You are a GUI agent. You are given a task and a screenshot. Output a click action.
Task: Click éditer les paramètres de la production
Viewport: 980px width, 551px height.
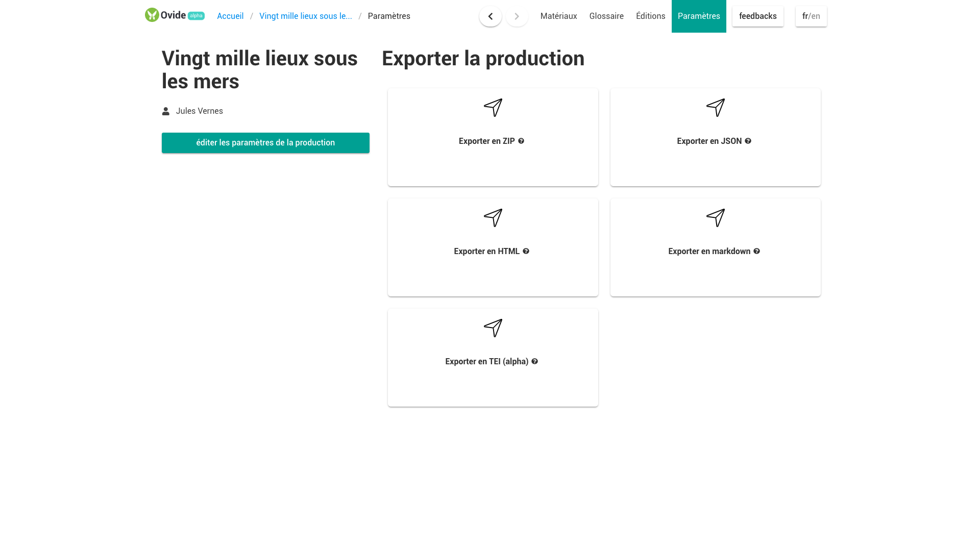pyautogui.click(x=265, y=143)
